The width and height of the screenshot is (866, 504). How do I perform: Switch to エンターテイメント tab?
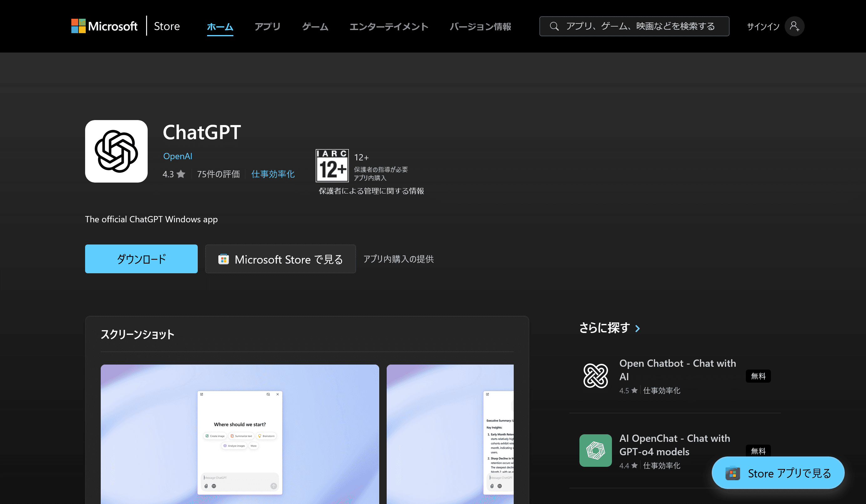pyautogui.click(x=389, y=27)
